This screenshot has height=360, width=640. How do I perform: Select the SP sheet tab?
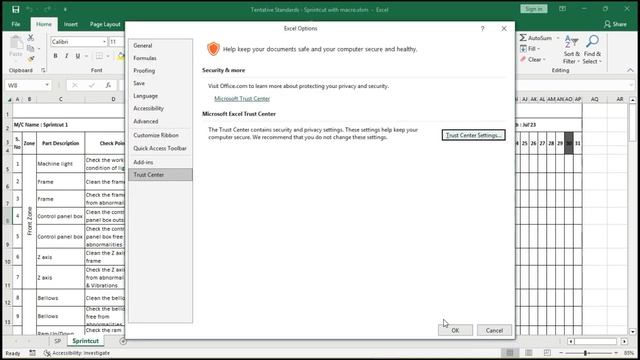point(58,341)
